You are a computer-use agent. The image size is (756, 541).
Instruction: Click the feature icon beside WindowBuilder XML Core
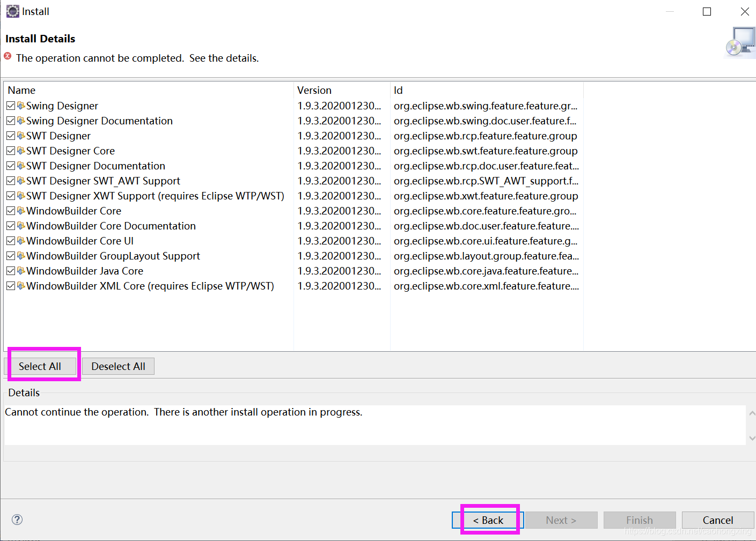(21, 286)
